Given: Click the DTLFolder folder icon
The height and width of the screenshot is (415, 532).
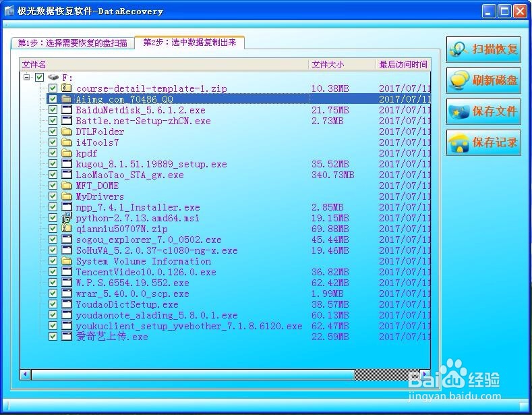Looking at the screenshot, I should [67, 132].
